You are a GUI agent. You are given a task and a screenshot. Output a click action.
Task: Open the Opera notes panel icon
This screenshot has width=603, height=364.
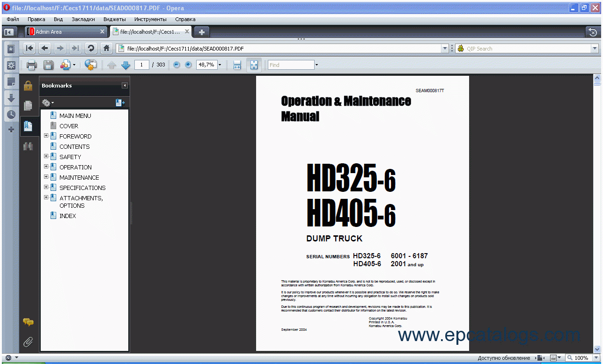[11, 82]
